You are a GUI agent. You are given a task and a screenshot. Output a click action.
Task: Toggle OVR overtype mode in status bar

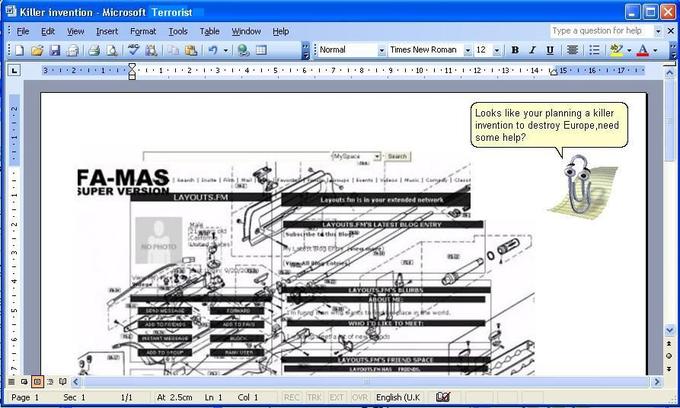[x=360, y=397]
